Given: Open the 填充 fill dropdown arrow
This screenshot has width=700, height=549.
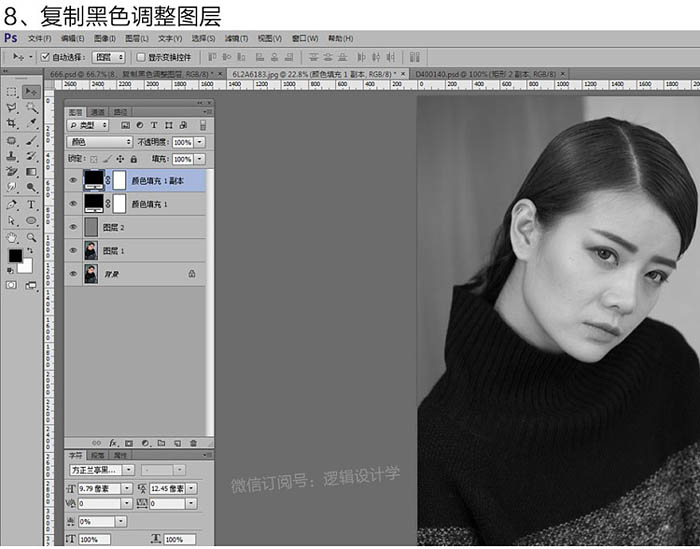Looking at the screenshot, I should [x=200, y=159].
